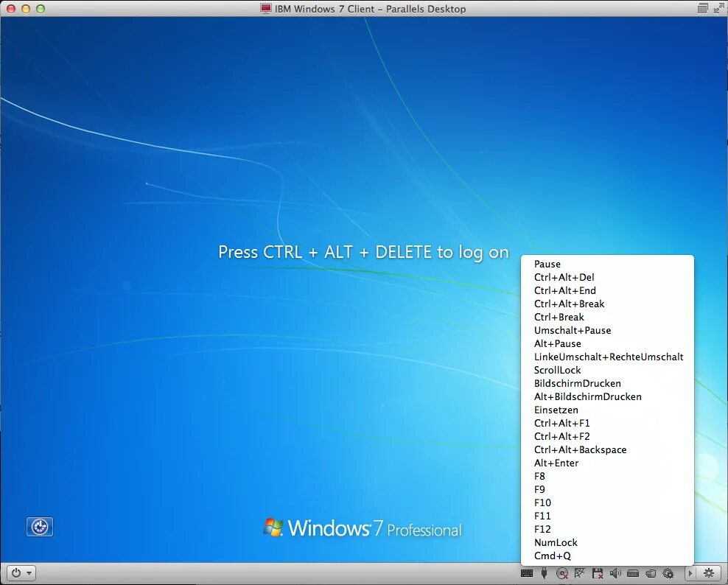
Task: Click the disconnected CD/DVD drive icon
Action: pyautogui.click(x=562, y=573)
